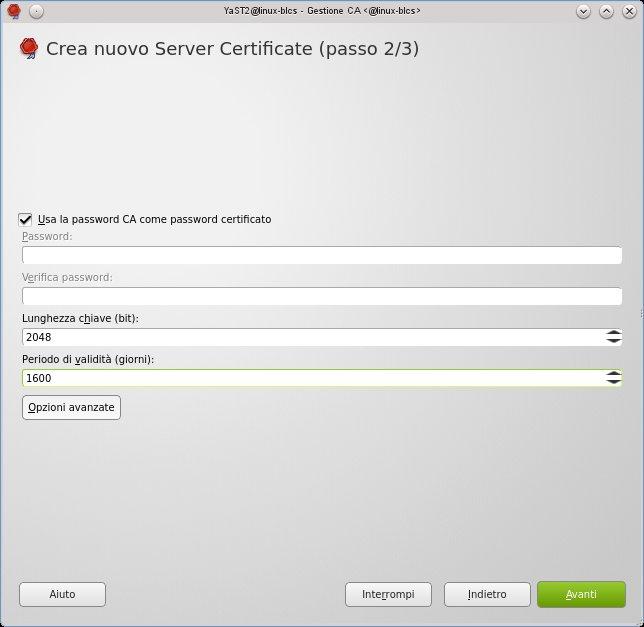
Task: Decrease Lunghezza chiave with down arrow
Action: [613, 341]
